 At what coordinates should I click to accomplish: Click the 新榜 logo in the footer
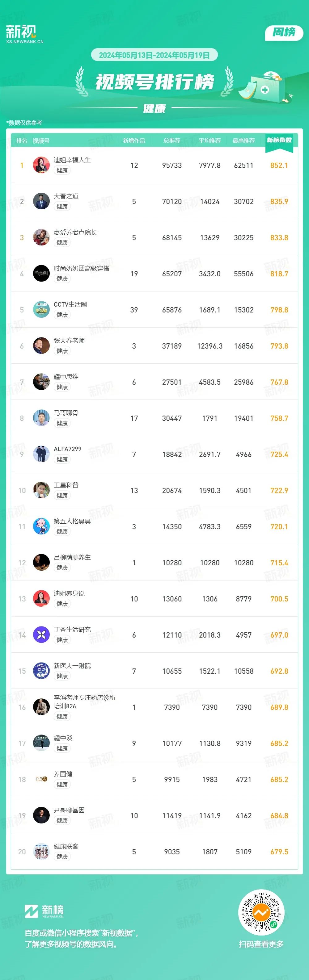(44, 911)
